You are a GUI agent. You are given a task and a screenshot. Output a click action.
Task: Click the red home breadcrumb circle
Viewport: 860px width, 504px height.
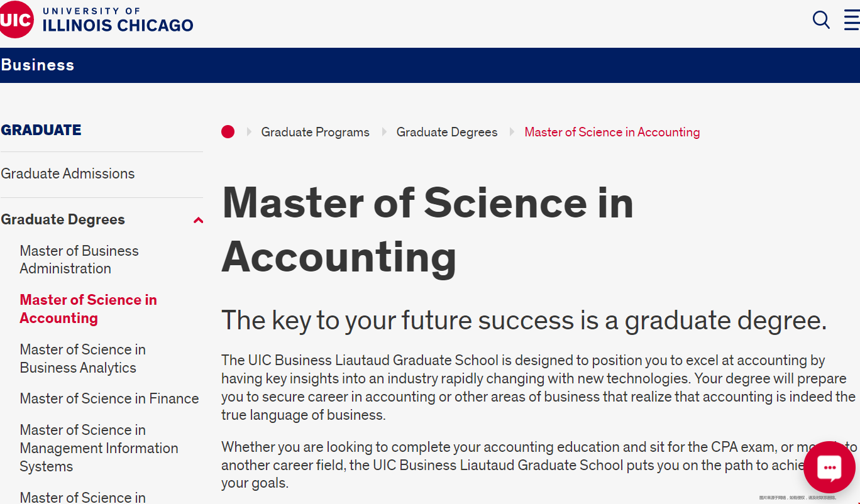228,132
